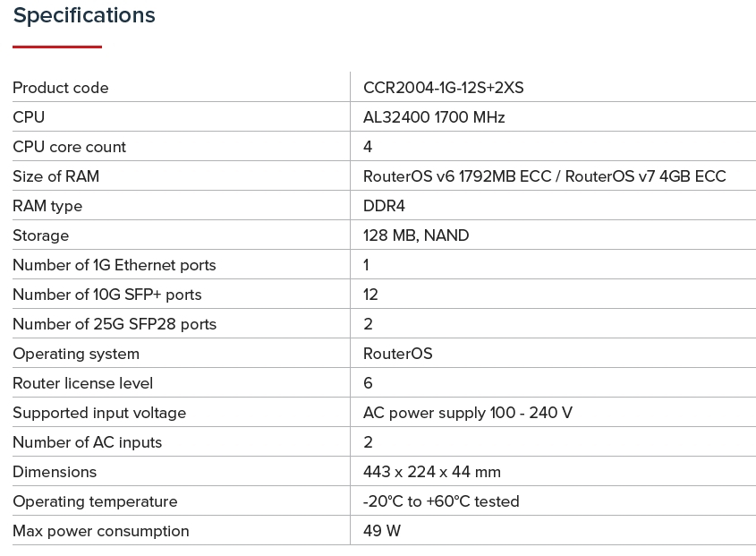
Task: Select the Number of 1G Ethernet ports label
Action: pos(114,265)
